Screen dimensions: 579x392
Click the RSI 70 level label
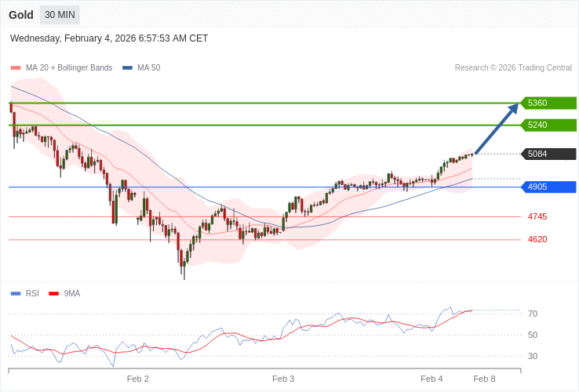pyautogui.click(x=533, y=314)
